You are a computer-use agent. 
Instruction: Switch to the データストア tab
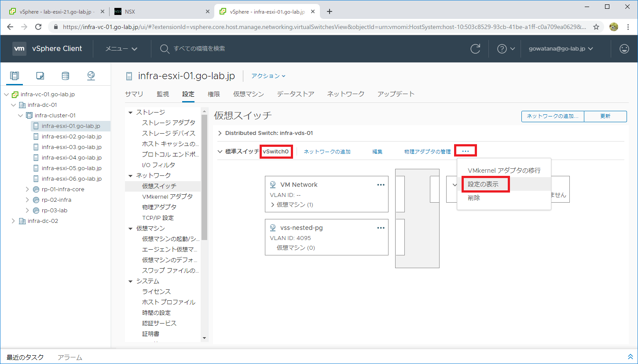(296, 94)
